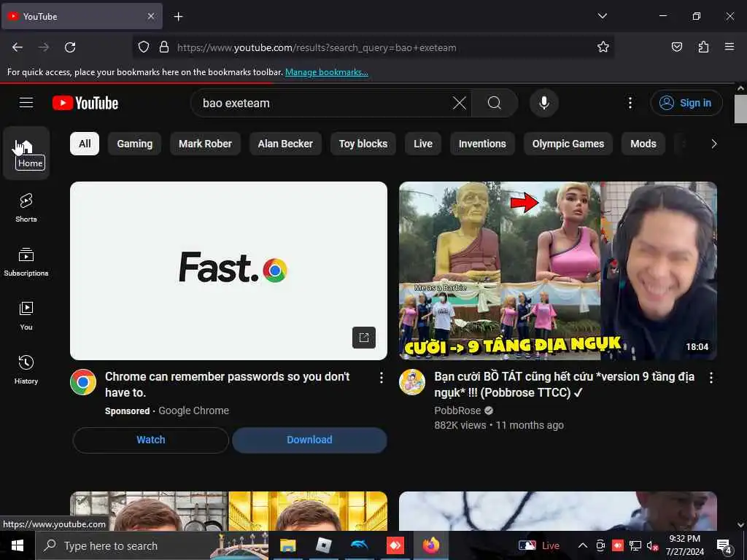Open File Explorer from the taskbar
The width and height of the screenshot is (747, 560).
click(287, 545)
